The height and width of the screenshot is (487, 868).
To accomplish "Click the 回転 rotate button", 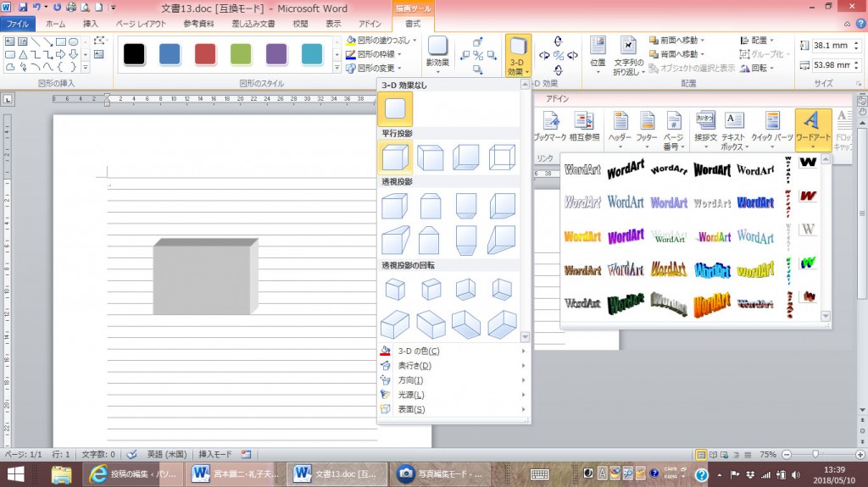I will click(760, 68).
